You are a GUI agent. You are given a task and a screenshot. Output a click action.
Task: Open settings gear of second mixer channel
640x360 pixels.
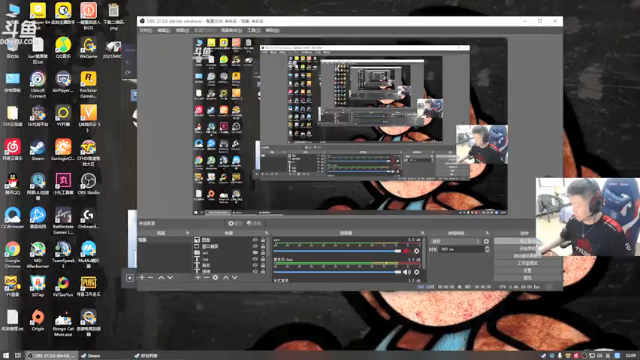pyautogui.click(x=416, y=272)
